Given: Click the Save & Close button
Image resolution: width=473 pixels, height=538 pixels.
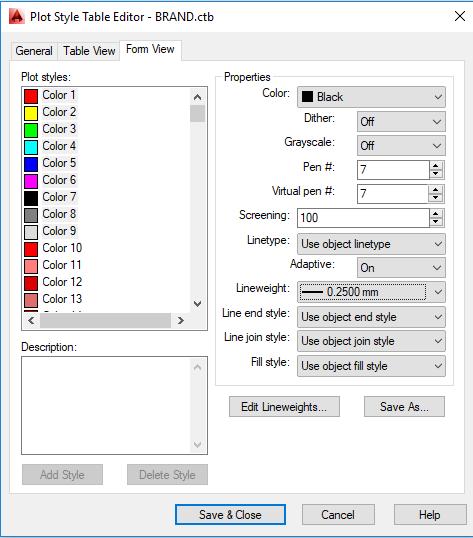Looking at the screenshot, I should [230, 515].
